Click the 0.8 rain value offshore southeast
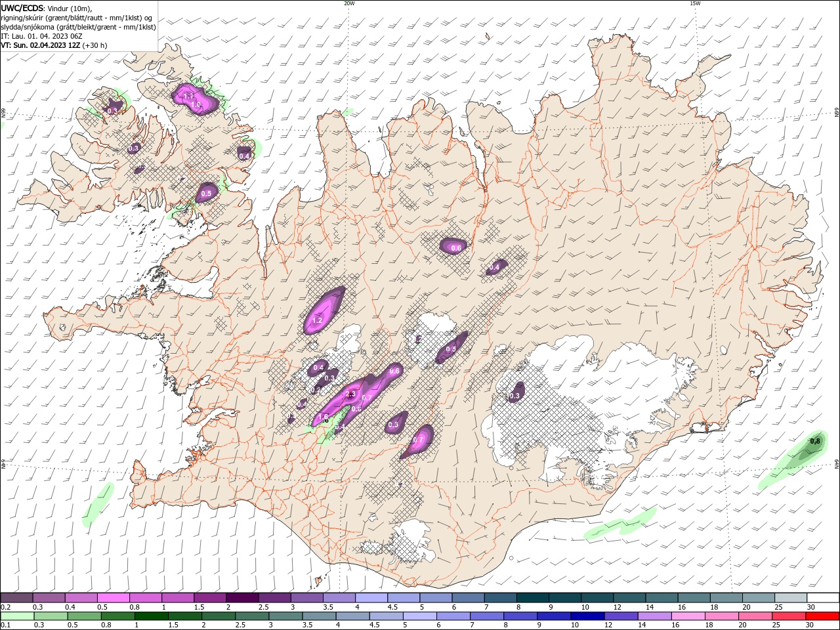This screenshot has height=630, width=840. coord(815,441)
